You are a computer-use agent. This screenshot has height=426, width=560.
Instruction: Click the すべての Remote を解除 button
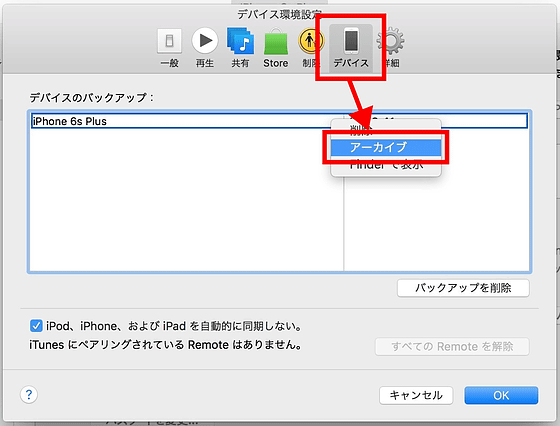point(452,346)
